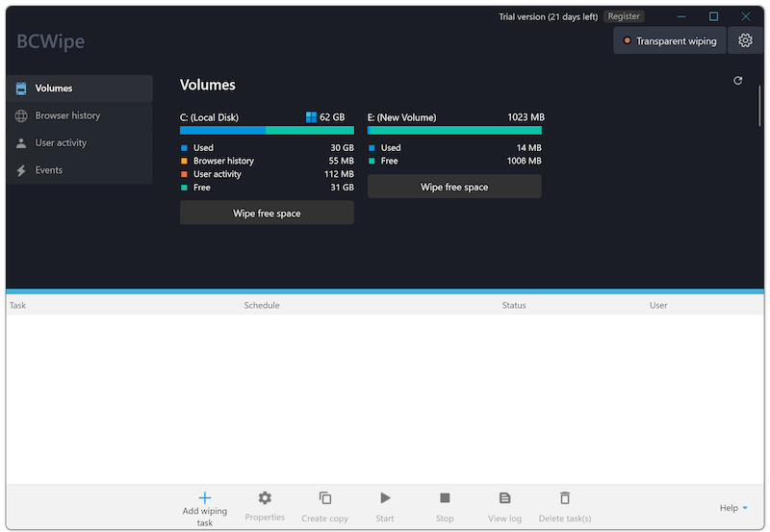The image size is (770, 532).
Task: Click the Delete task(s) trash icon
Action: point(565,497)
